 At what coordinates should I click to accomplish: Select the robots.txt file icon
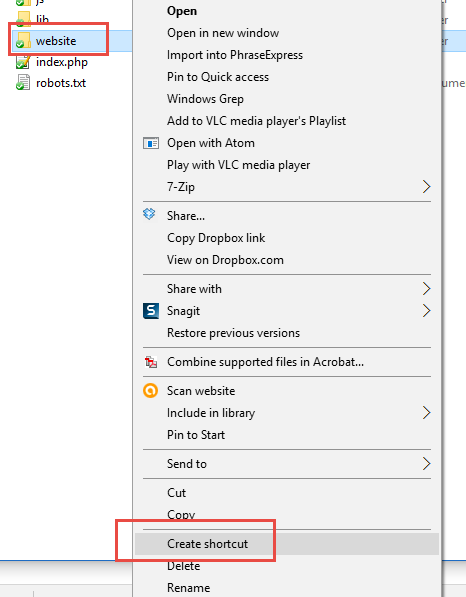[23, 83]
